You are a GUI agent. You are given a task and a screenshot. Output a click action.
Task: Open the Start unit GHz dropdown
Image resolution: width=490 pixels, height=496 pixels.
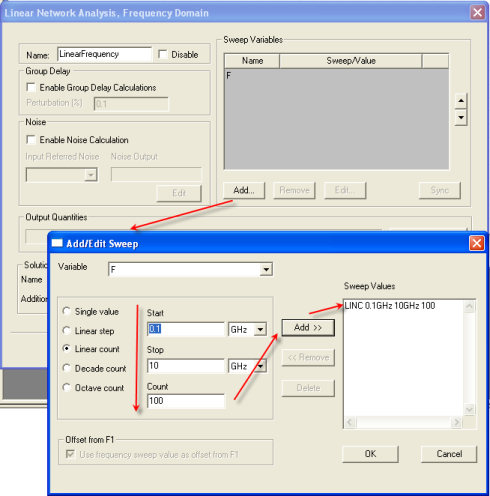coord(260,330)
